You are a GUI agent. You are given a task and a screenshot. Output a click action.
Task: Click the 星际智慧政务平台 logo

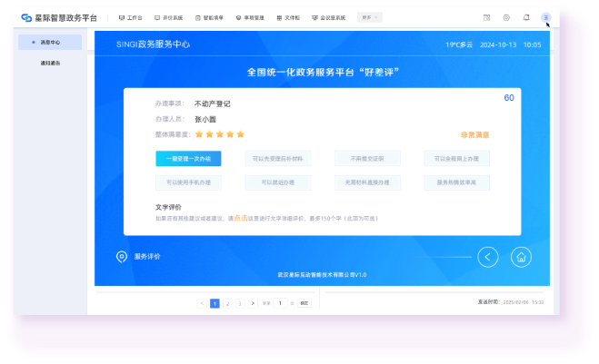tap(59, 17)
